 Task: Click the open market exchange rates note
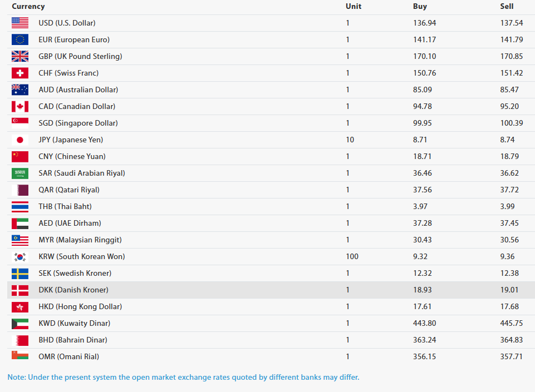(183, 378)
